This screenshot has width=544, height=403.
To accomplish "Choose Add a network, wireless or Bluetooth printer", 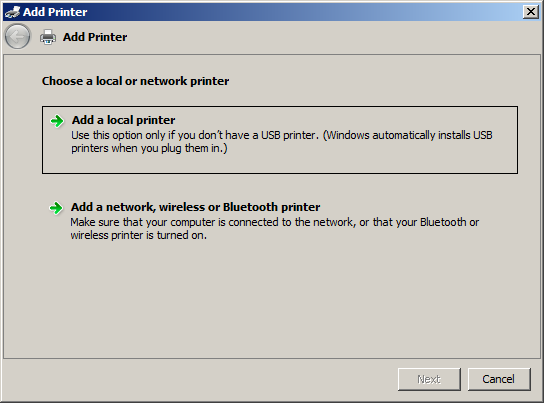I will pos(195,207).
